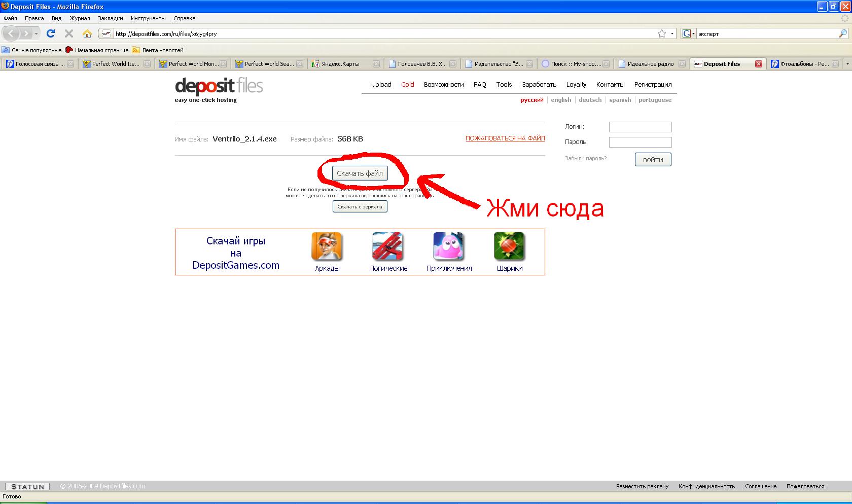Screen dimensions: 852x504
Task: Open Начальная страница bookmark
Action: (x=97, y=50)
